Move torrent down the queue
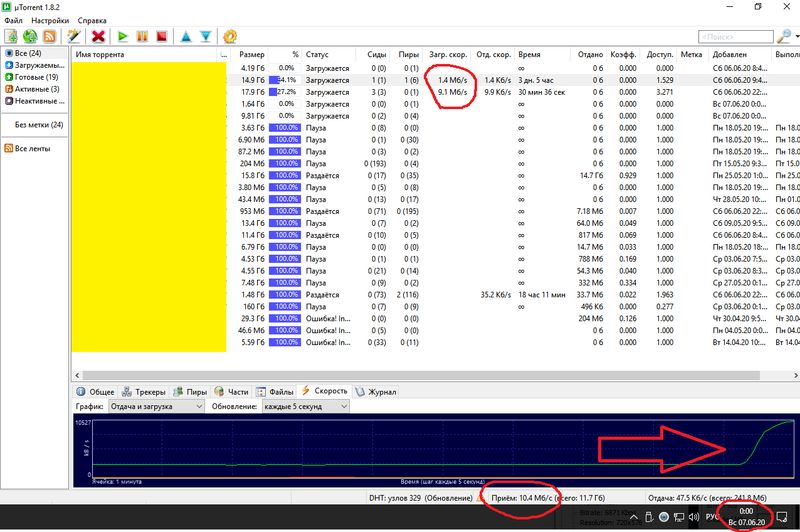Screen dimensions: 800x532 coord(205,36)
